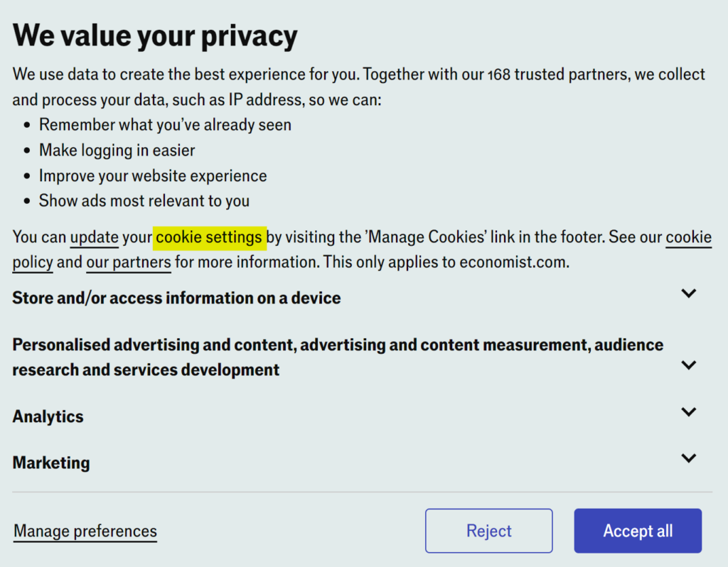The height and width of the screenshot is (567, 728).
Task: Expand the Personalised advertising and content chevron
Action: pyautogui.click(x=688, y=365)
